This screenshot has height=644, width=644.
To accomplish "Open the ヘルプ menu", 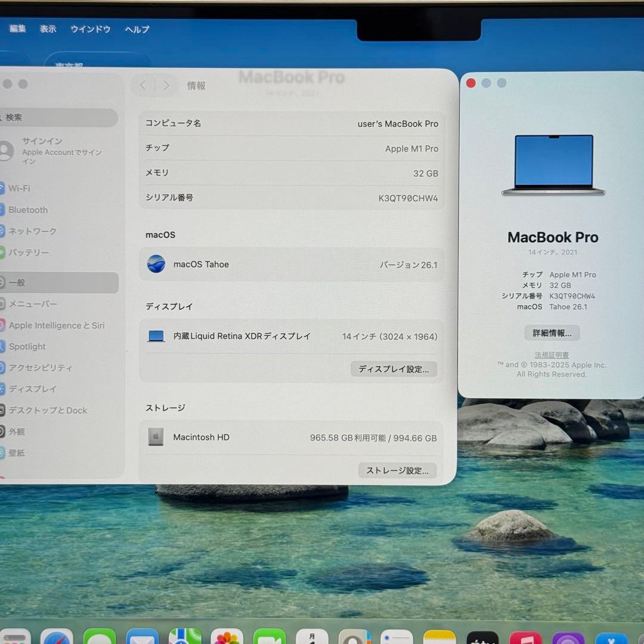I will [x=136, y=29].
